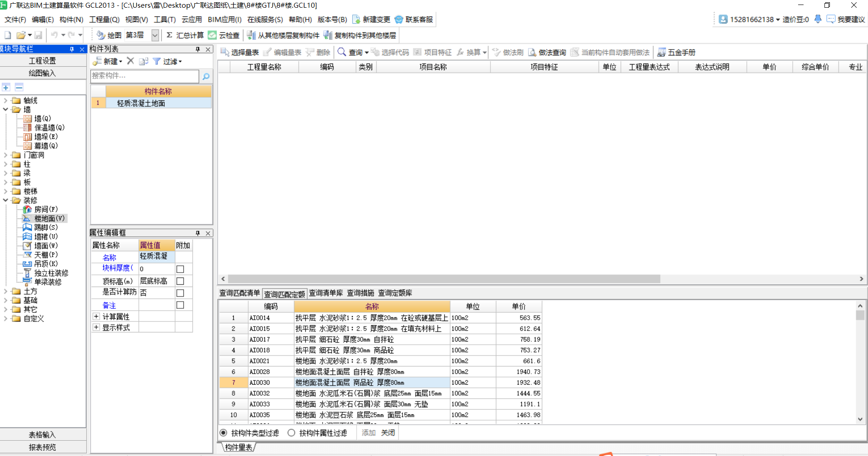Tick the 是否计算防 附加 checkbox
Viewport: 868px width, 456px height.
pos(180,293)
